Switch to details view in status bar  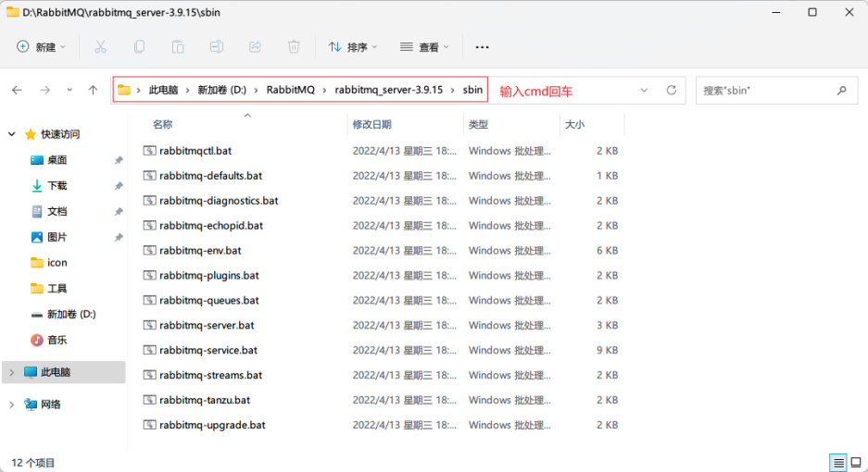[x=837, y=463]
